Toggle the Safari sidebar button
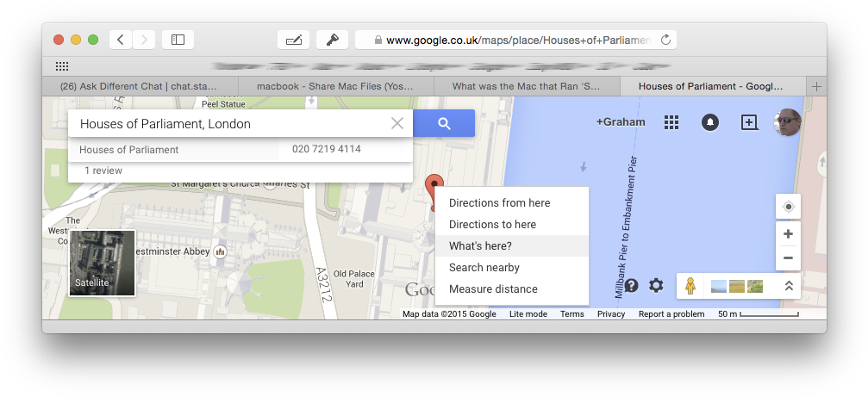Image resolution: width=868 pixels, height=397 pixels. (x=178, y=40)
